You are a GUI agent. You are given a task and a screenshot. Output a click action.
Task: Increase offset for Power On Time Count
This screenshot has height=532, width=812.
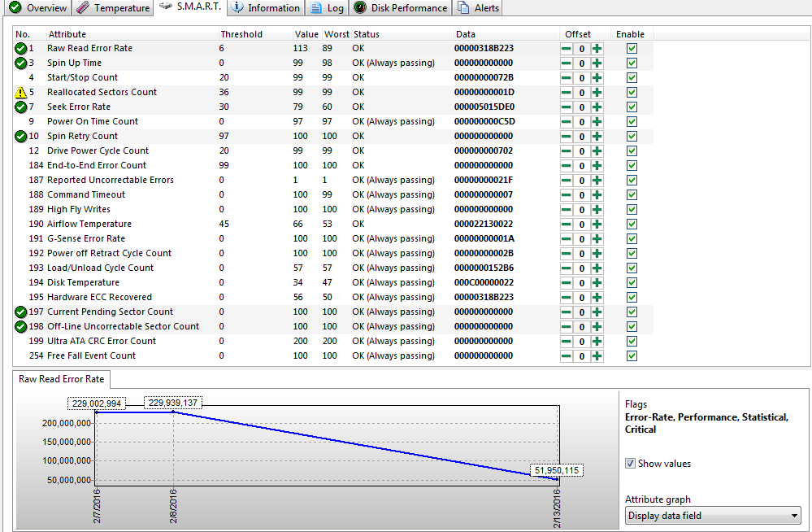click(597, 122)
